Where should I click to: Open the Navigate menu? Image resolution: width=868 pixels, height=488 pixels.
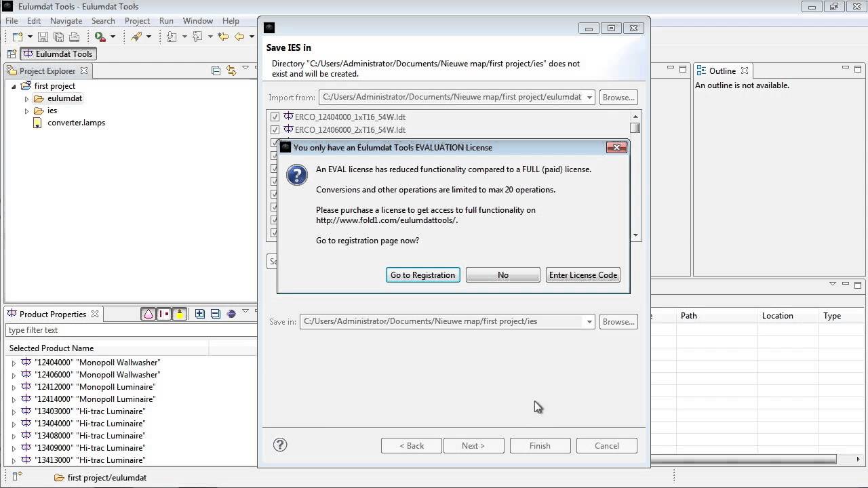tap(66, 21)
